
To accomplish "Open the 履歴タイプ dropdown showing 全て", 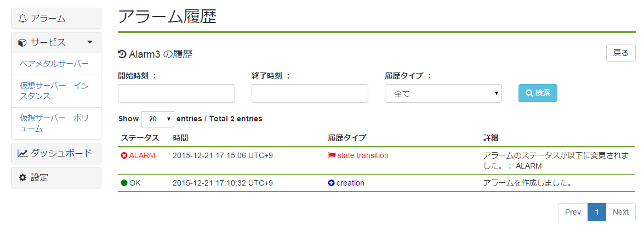I will point(443,93).
